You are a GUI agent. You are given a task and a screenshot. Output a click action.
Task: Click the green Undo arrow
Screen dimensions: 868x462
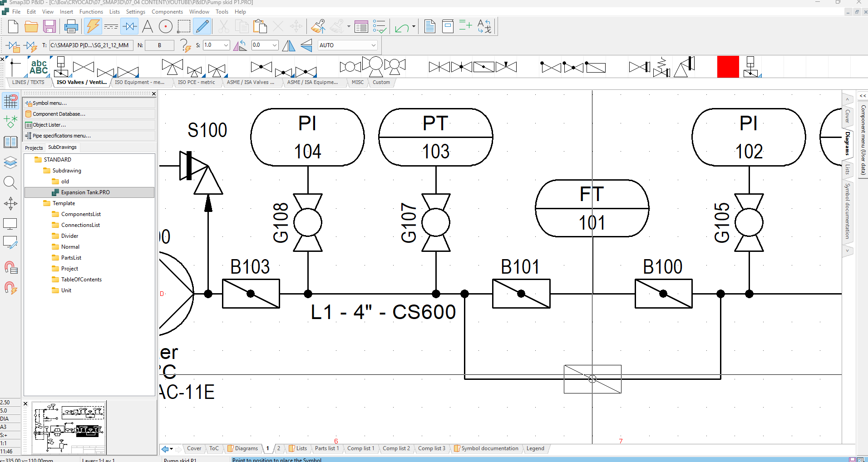[x=402, y=27]
